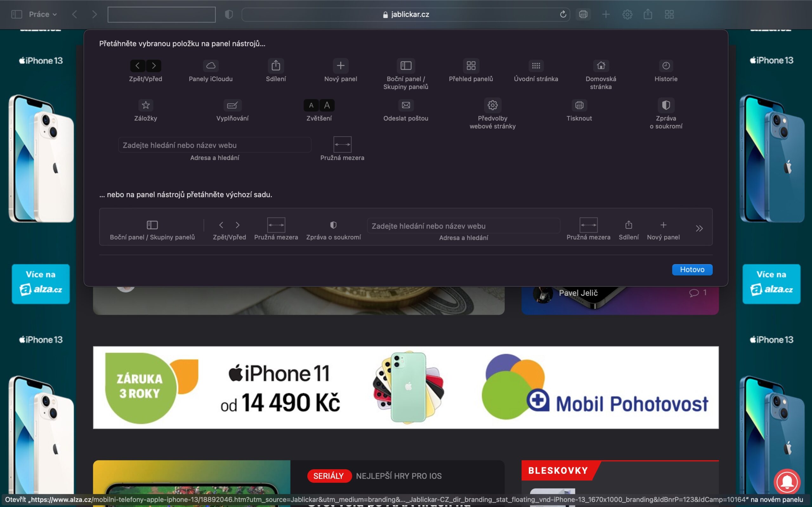Select the Panely iCloudu icon
The height and width of the screenshot is (507, 812).
[211, 66]
